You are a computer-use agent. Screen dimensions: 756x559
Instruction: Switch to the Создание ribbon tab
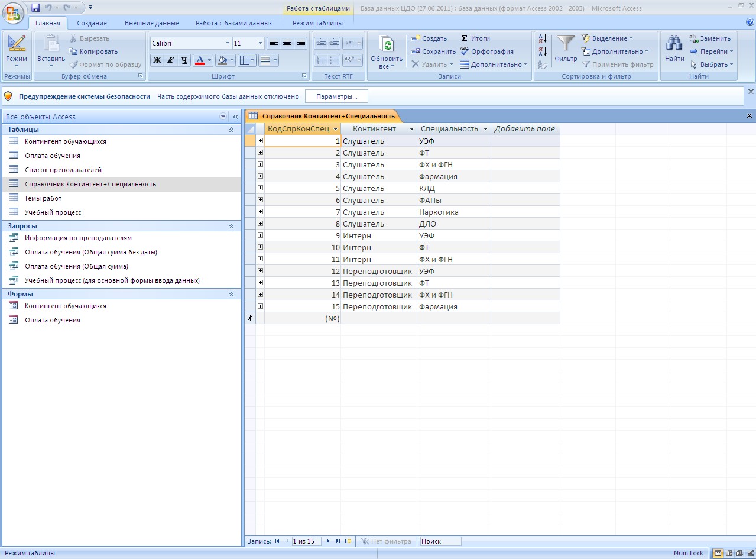(92, 23)
